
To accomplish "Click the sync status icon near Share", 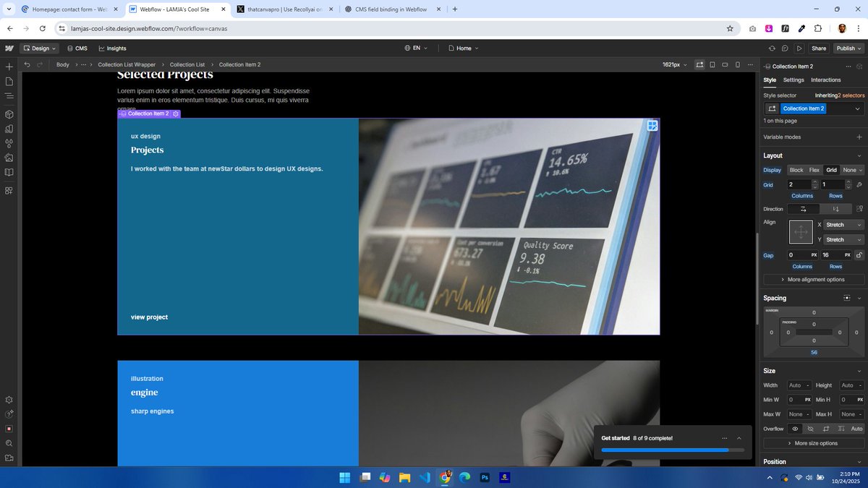I will click(x=772, y=48).
